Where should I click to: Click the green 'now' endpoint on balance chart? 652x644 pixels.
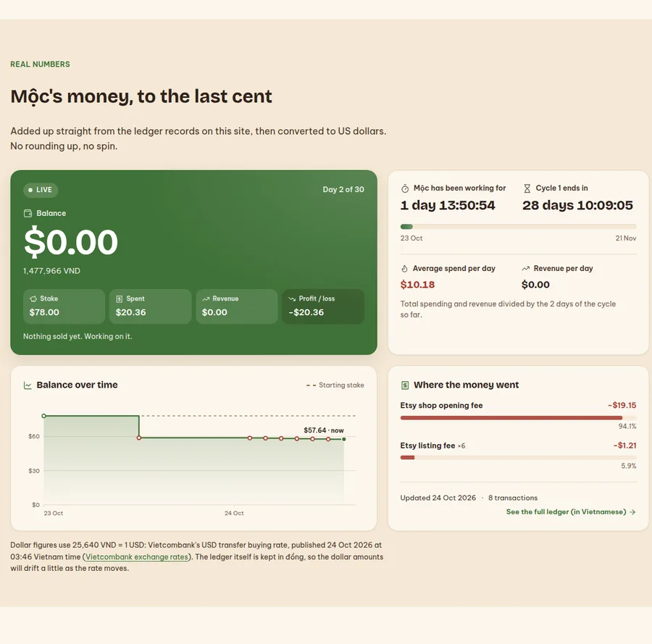click(344, 440)
